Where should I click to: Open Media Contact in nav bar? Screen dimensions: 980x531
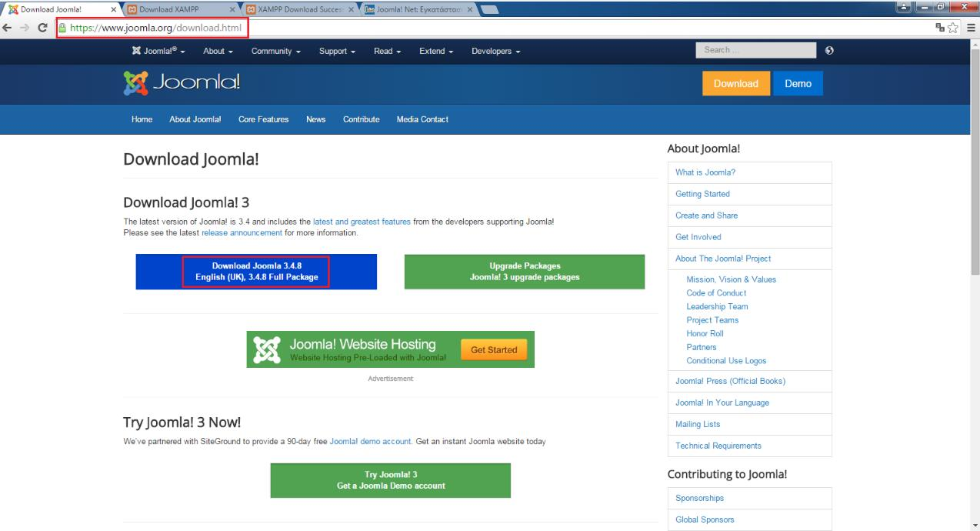422,119
